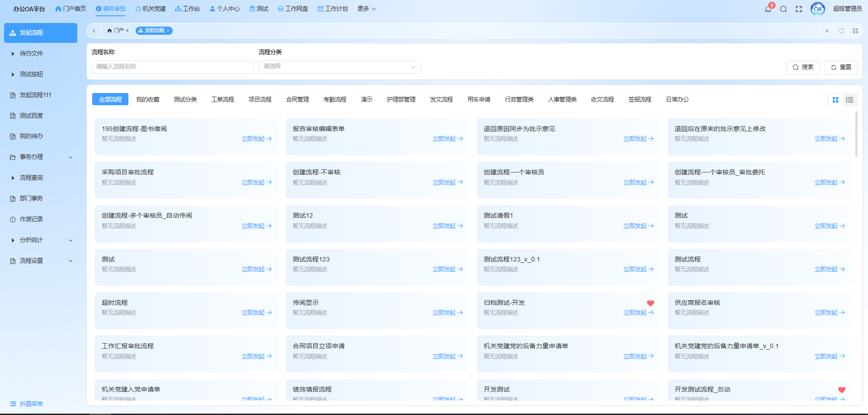Collapse the sidebar with 折叠菜单
868x415 pixels.
coord(27,404)
